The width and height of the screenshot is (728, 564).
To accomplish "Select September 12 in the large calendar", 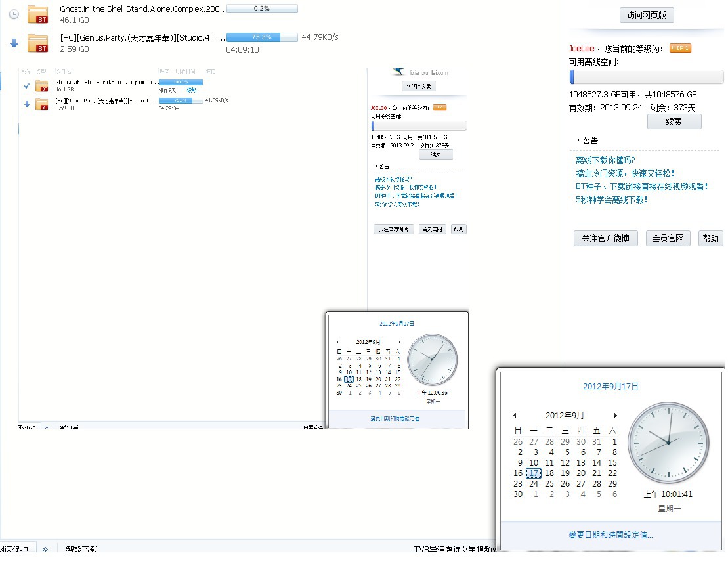I will 565,462.
